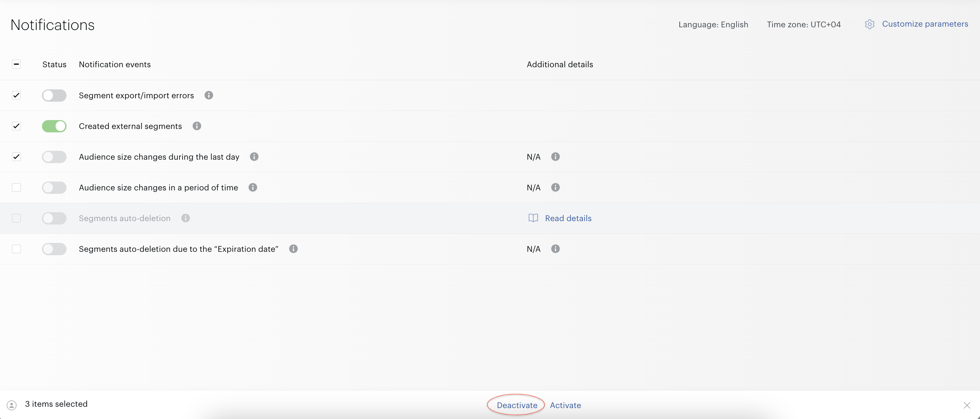Click info icon beside Audience size changes in a period of time
980x419 pixels.
click(253, 187)
